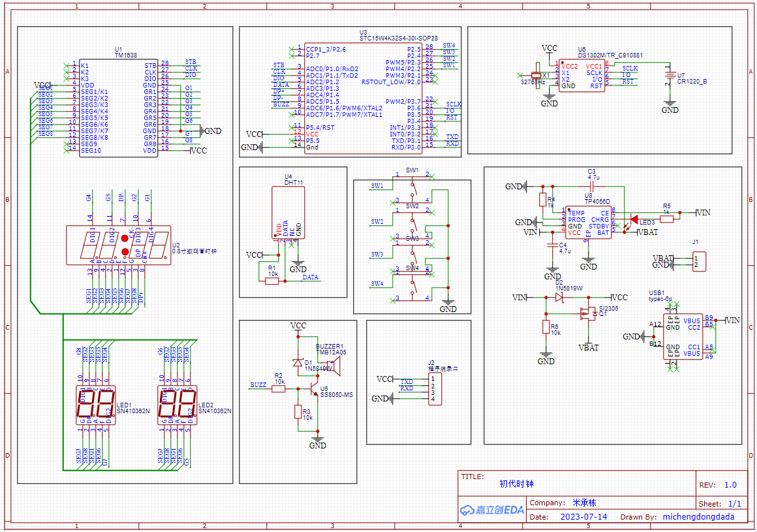Click the 嘉立创EDA logo in title block
The width and height of the screenshot is (757, 532).
point(492,510)
